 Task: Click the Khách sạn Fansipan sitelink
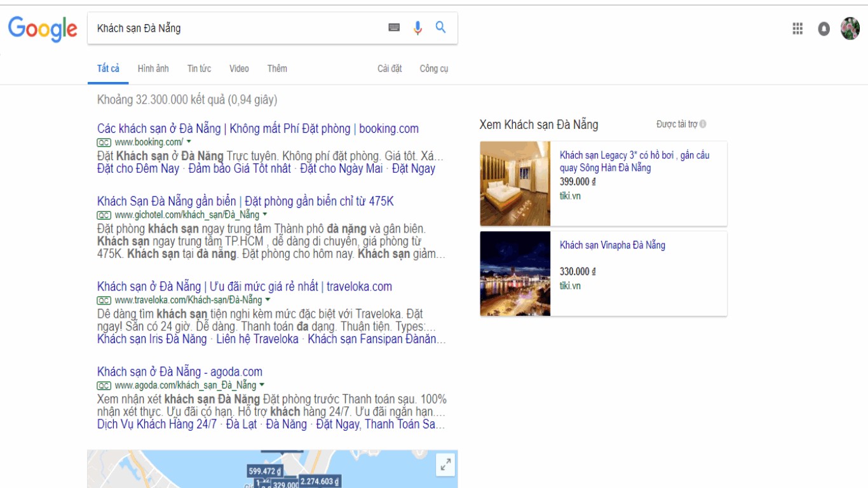coord(377,339)
